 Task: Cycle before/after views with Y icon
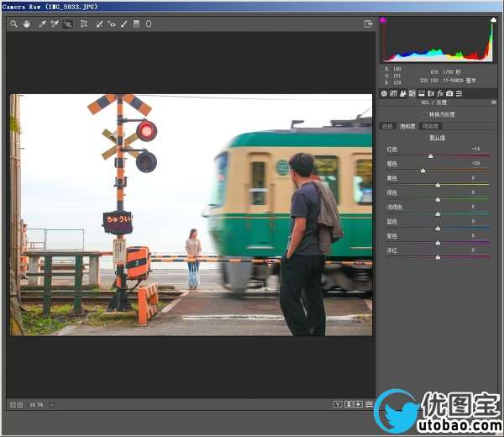pos(338,404)
